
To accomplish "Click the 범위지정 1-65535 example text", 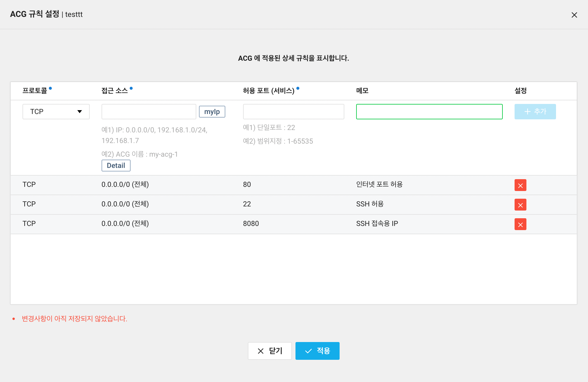I will [278, 141].
